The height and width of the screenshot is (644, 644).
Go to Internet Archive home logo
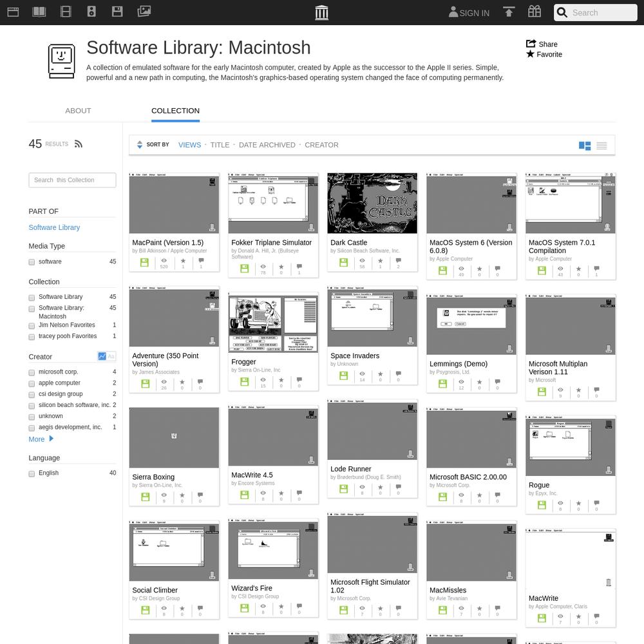click(321, 13)
